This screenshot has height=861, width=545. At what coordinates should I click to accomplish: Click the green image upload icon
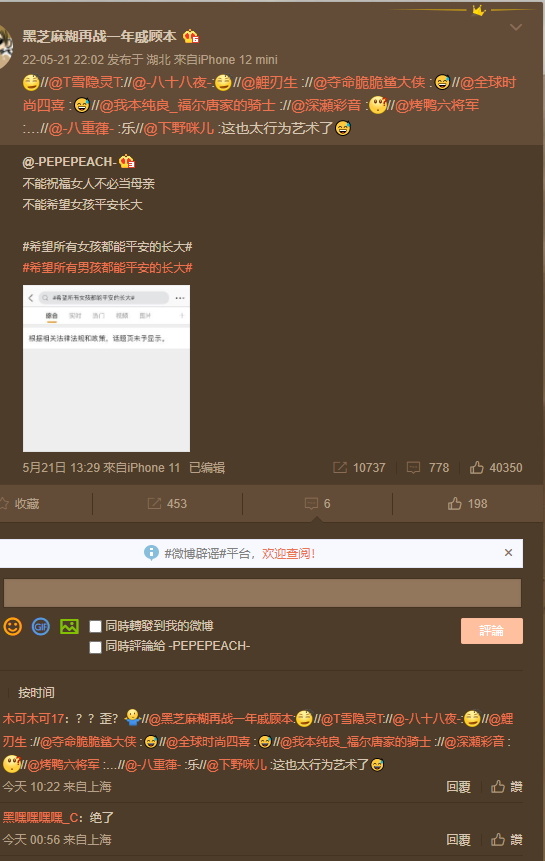point(69,627)
